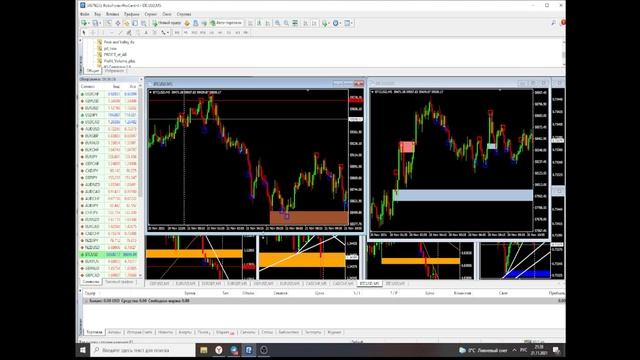Switch chart to candlesticks mode

(x=259, y=23)
